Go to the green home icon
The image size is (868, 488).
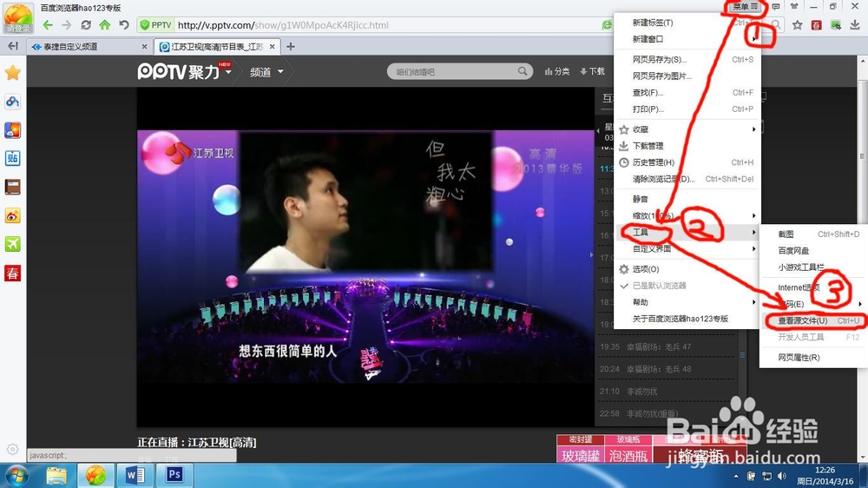[x=105, y=25]
